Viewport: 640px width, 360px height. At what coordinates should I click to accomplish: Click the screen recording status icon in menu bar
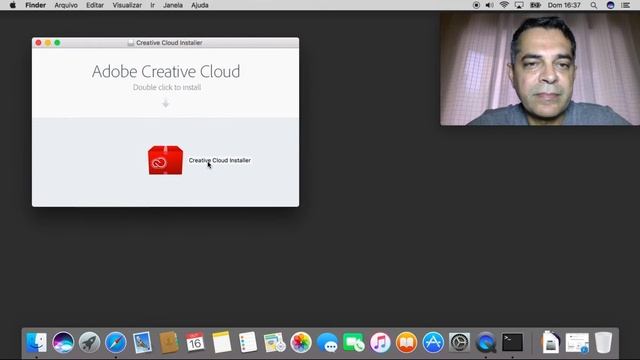click(x=476, y=5)
